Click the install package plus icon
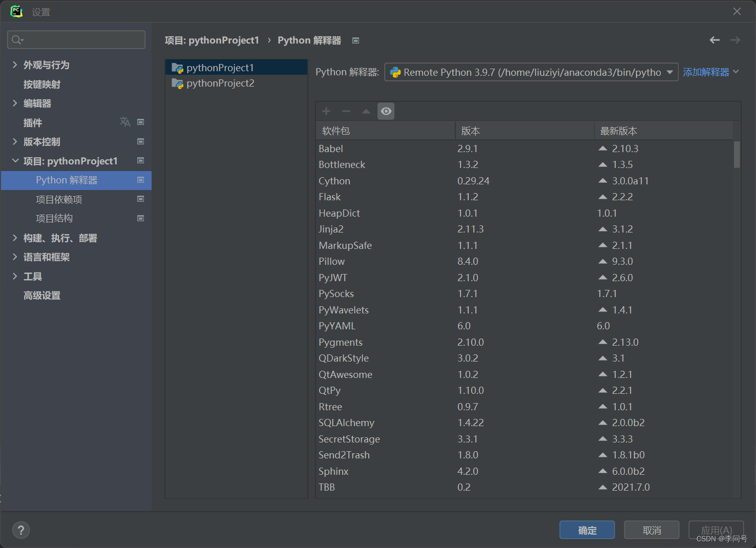Viewport: 756px width, 548px height. [326, 111]
